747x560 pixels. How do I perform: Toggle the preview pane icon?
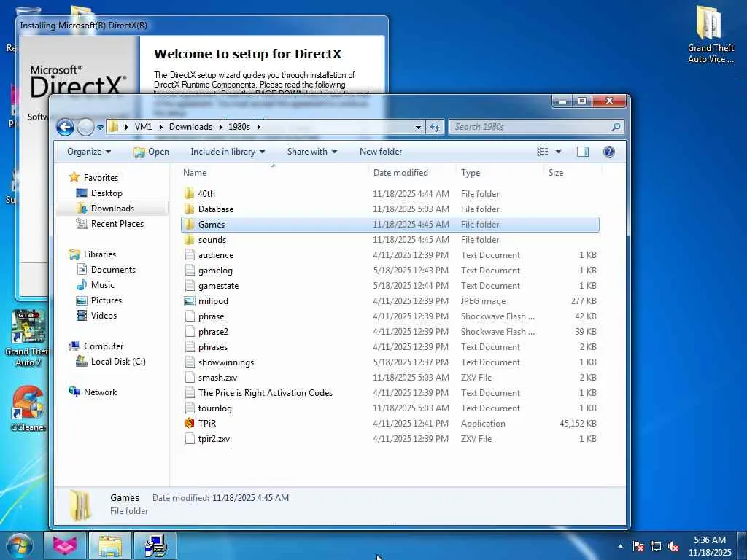point(583,152)
